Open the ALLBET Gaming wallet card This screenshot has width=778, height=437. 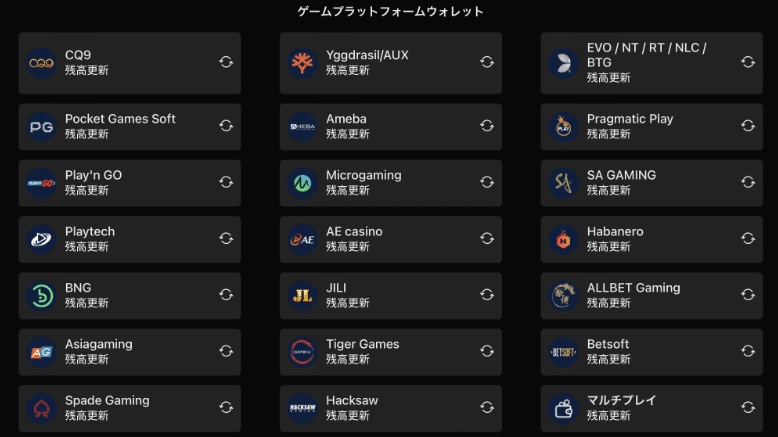652,295
